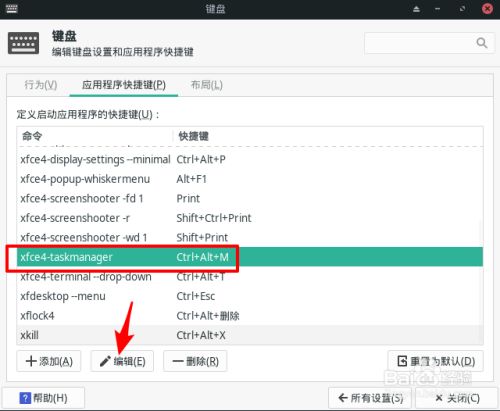The image size is (500, 411).
Task: Sort by 命令 column header
Action: point(95,136)
